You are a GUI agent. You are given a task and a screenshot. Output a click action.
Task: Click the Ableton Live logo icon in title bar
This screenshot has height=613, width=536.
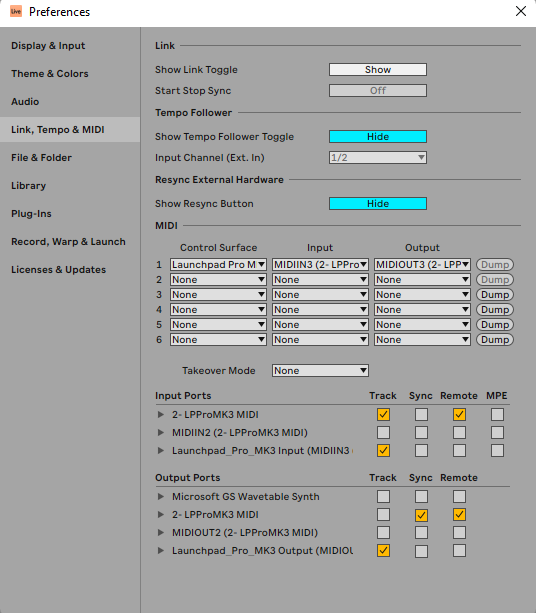tap(16, 11)
